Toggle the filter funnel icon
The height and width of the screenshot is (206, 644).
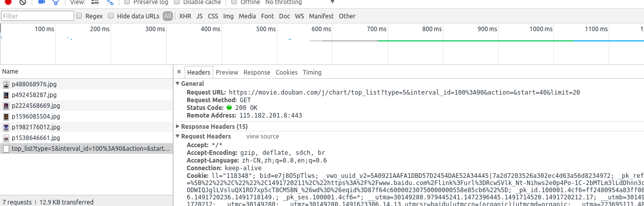click(x=56, y=2)
